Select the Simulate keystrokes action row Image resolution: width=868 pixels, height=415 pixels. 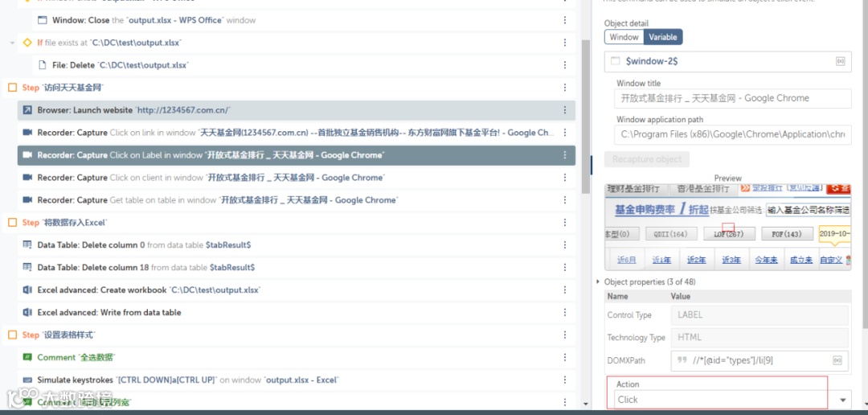296,380
